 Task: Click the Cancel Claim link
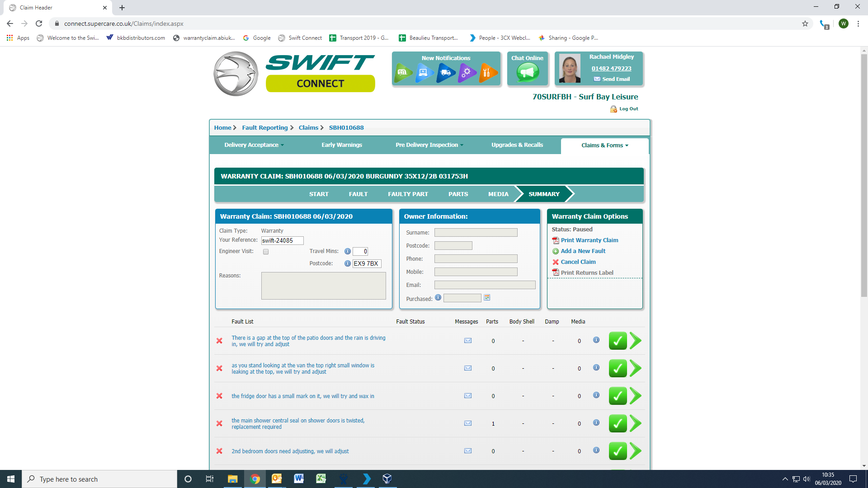[578, 262]
